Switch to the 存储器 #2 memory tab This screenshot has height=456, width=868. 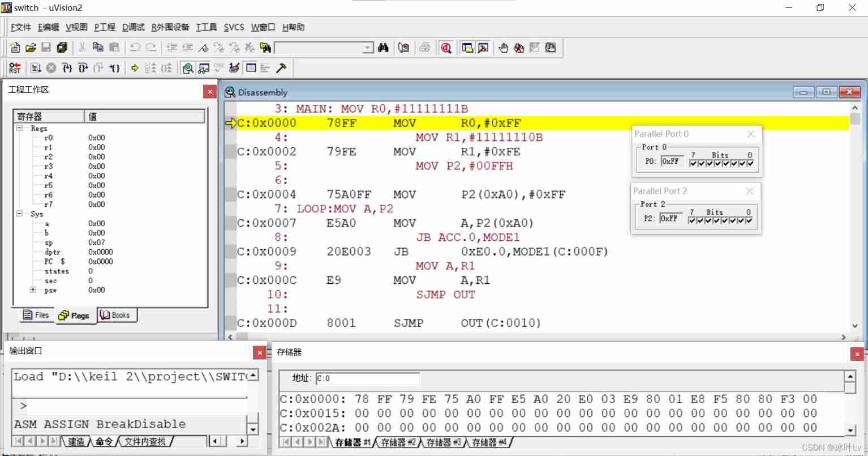[398, 442]
